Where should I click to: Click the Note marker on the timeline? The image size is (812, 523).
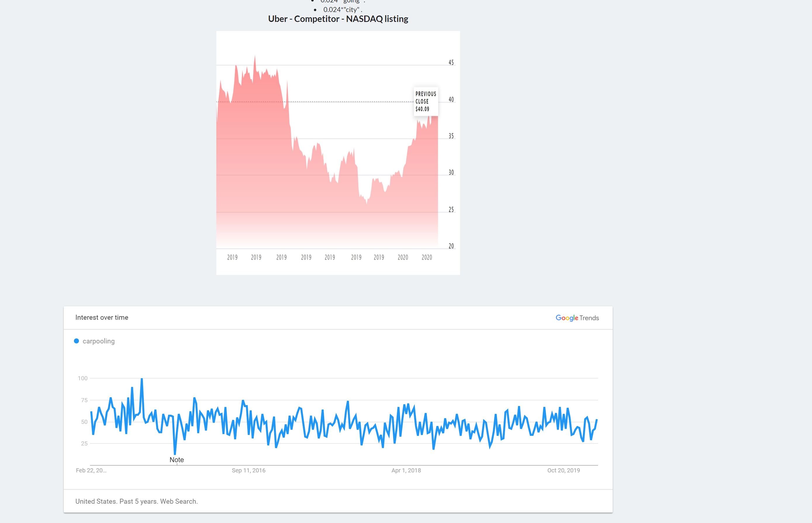click(x=177, y=460)
